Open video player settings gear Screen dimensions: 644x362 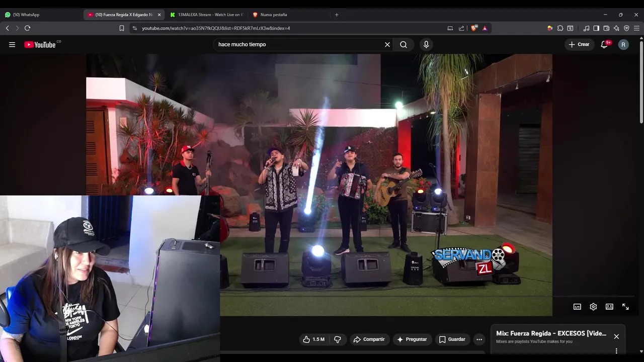593,307
